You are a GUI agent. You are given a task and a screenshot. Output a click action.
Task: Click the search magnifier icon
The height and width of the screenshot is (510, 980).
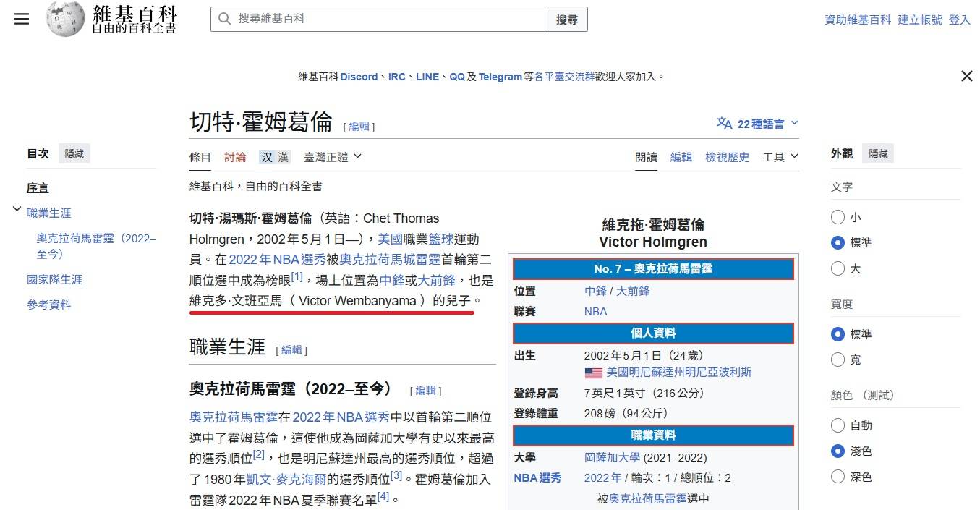(225, 19)
